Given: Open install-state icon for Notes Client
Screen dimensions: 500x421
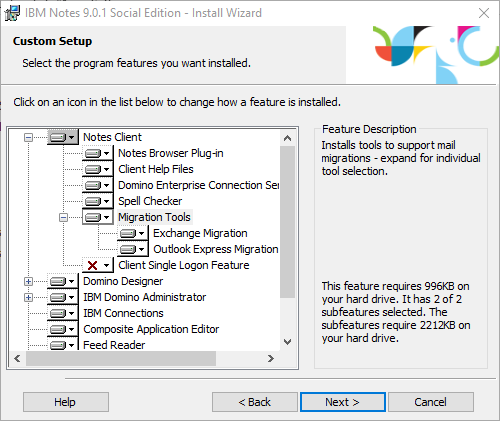Looking at the screenshot, I should click(63, 137).
